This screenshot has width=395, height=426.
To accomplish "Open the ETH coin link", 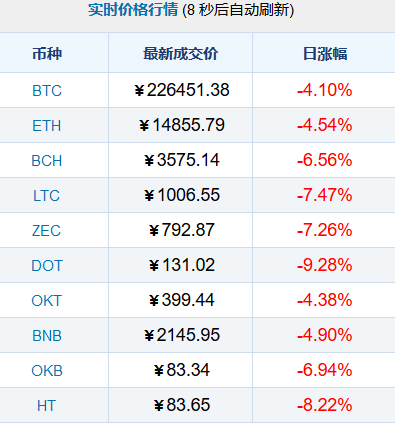I will pos(47,126).
